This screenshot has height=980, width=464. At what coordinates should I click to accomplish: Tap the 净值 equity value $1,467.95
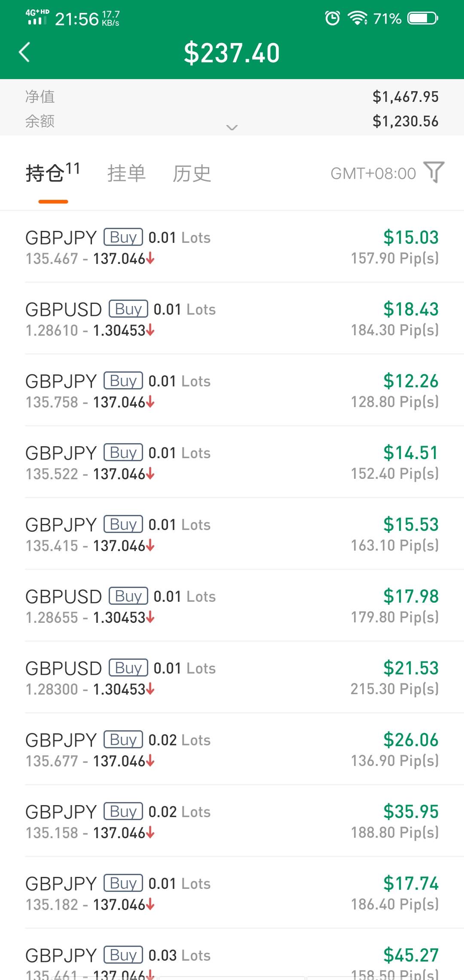click(x=405, y=97)
